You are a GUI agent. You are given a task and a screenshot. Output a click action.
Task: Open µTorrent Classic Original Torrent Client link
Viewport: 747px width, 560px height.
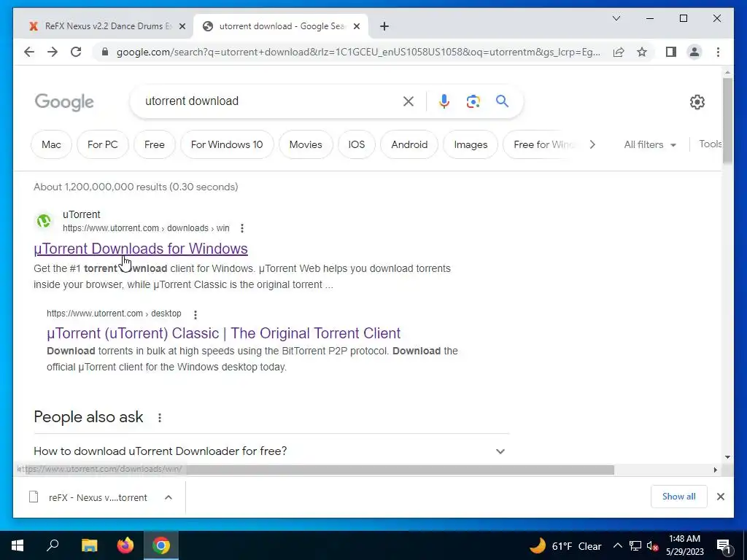point(223,332)
